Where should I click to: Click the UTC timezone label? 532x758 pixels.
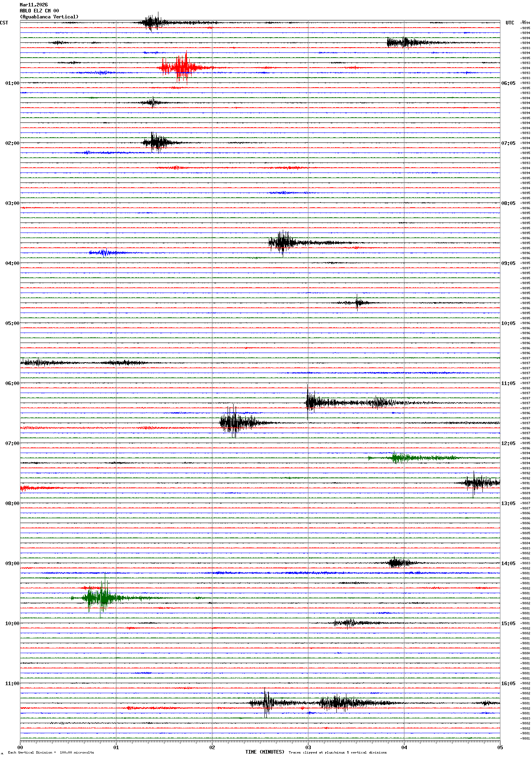[510, 23]
